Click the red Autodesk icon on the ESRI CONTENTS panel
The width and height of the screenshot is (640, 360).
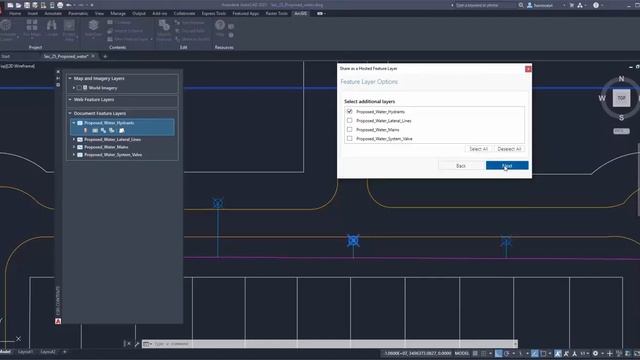click(58, 321)
